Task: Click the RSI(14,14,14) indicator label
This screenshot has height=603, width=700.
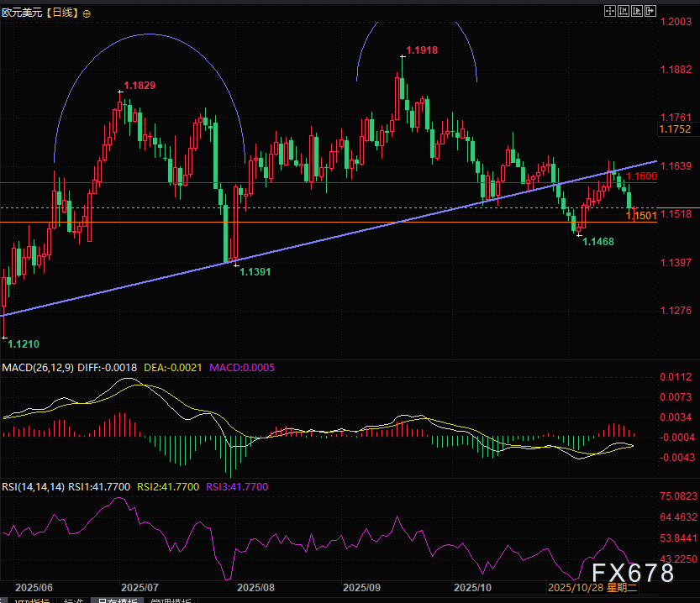Action: (32, 486)
